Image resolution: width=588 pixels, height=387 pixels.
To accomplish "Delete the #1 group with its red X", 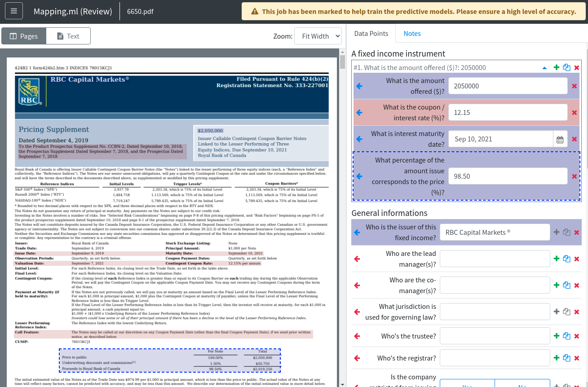I will (577, 68).
